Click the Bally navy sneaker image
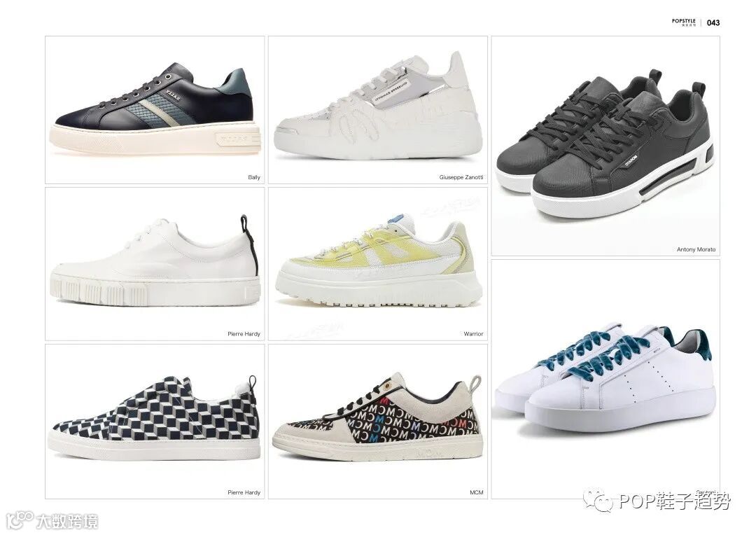 [155, 109]
